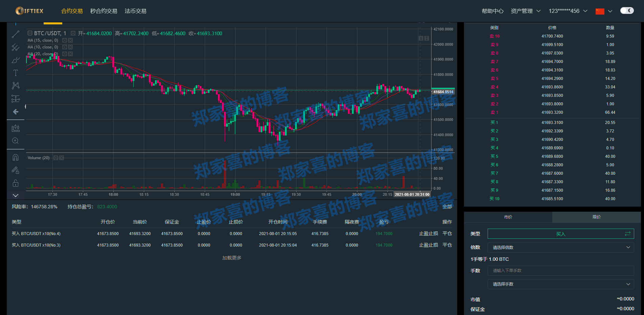Viewport: 644px width, 315px height.
Task: Click 全部 in positions panel
Action: point(447,207)
